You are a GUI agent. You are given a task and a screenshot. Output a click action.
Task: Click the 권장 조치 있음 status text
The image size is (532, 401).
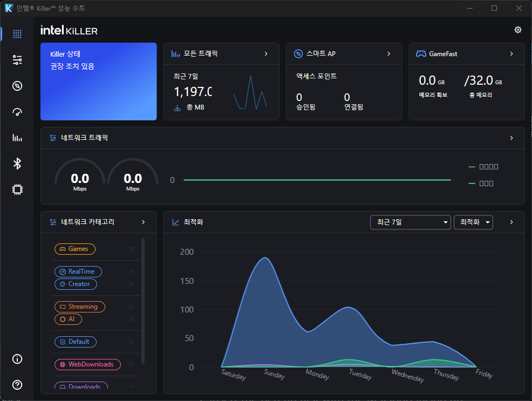pos(72,66)
